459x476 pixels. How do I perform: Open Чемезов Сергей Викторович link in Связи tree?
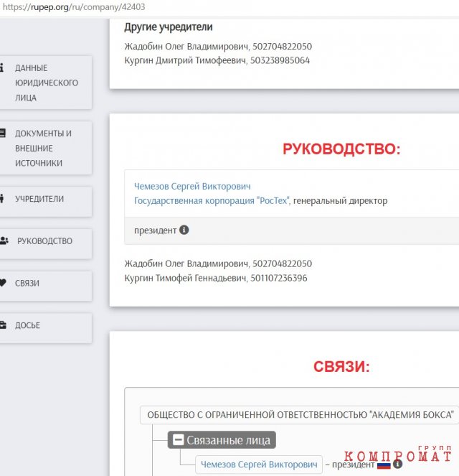pos(259,465)
